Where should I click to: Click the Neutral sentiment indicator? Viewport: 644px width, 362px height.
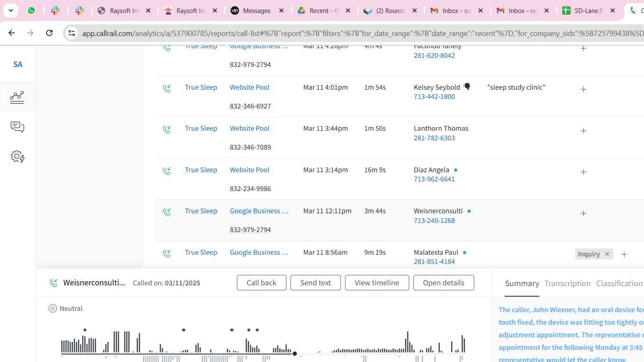65,308
